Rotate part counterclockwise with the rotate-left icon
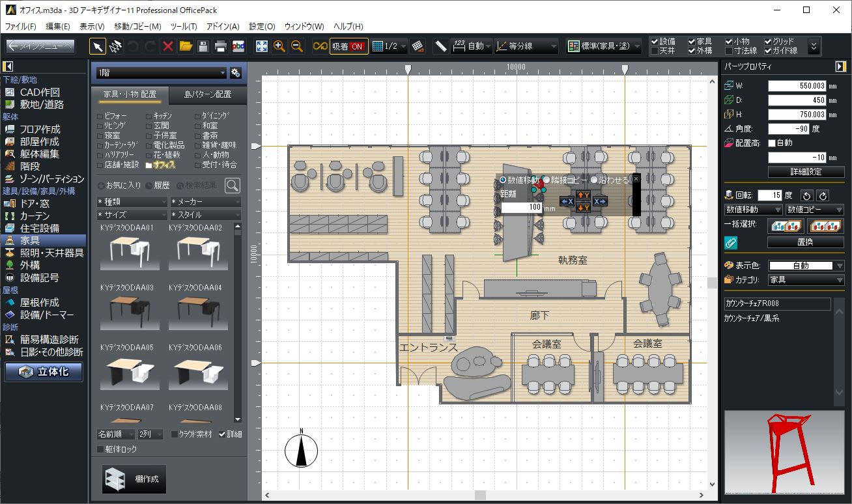 tap(806, 195)
